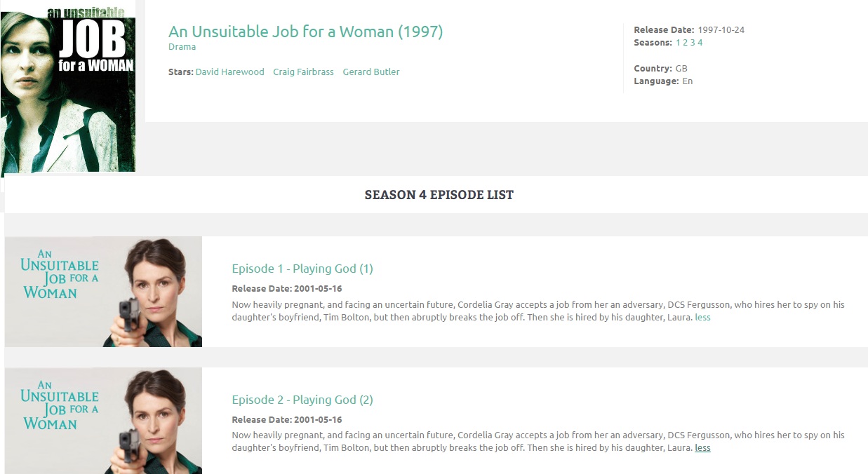The height and width of the screenshot is (474, 868).
Task: Go to Season 3
Action: (x=693, y=43)
